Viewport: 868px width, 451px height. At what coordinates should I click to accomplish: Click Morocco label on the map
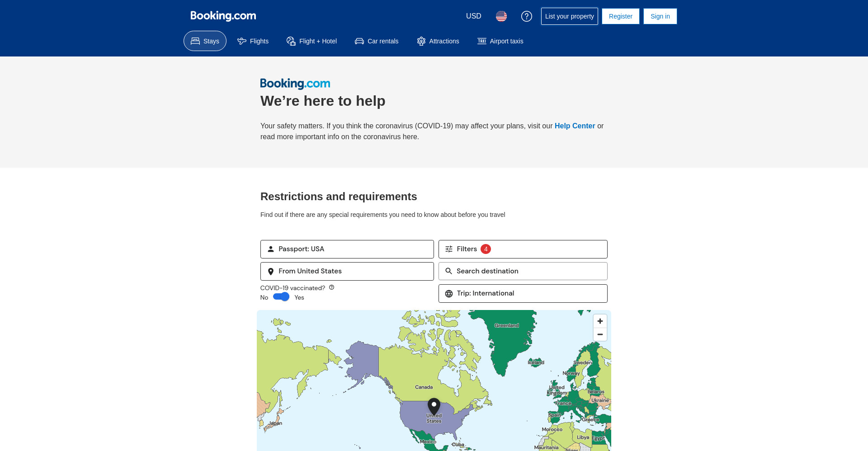click(x=552, y=429)
